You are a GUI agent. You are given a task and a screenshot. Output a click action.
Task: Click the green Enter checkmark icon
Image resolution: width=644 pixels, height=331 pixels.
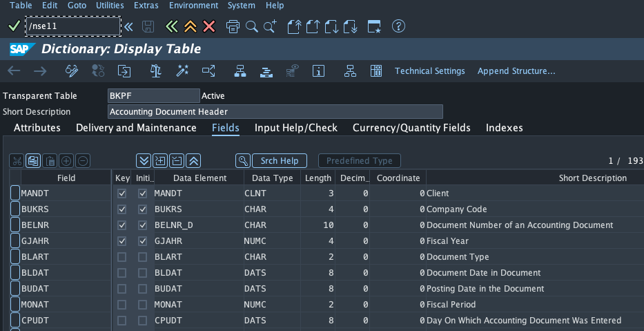pos(14,26)
